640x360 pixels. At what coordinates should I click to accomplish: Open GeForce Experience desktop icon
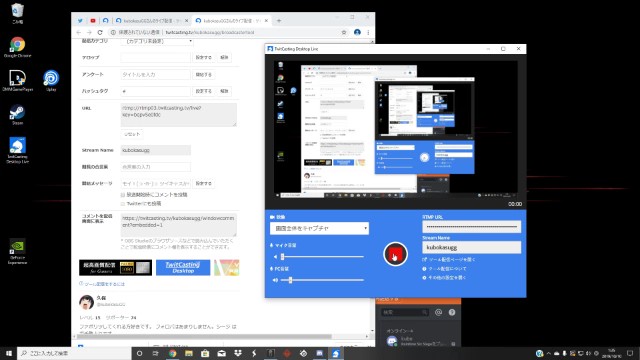[x=18, y=251]
